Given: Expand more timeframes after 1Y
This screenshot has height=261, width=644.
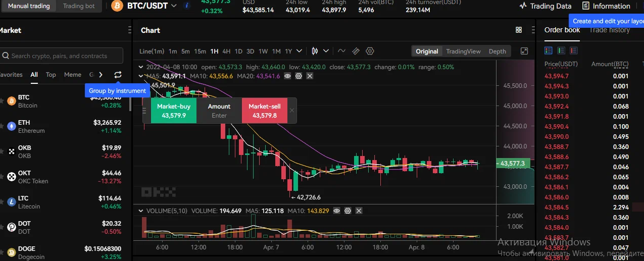Looking at the screenshot, I should tap(299, 51).
